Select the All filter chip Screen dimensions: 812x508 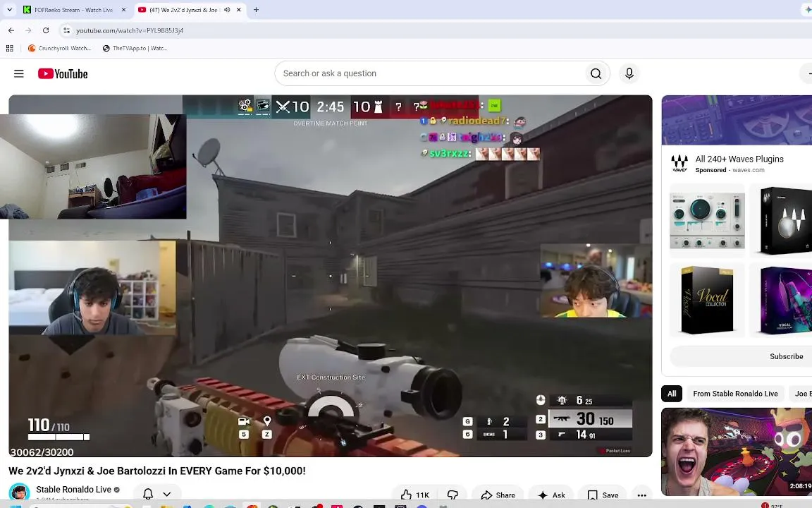tap(672, 394)
